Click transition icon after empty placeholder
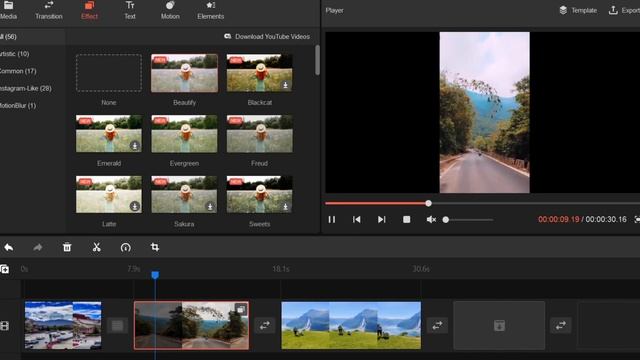The height and width of the screenshot is (360, 640). coord(561,325)
